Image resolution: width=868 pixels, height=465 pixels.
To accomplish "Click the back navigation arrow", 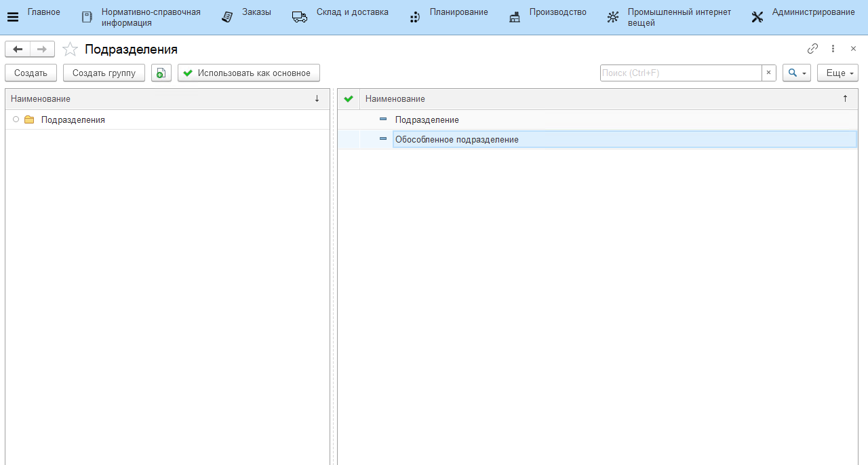I will coord(18,49).
